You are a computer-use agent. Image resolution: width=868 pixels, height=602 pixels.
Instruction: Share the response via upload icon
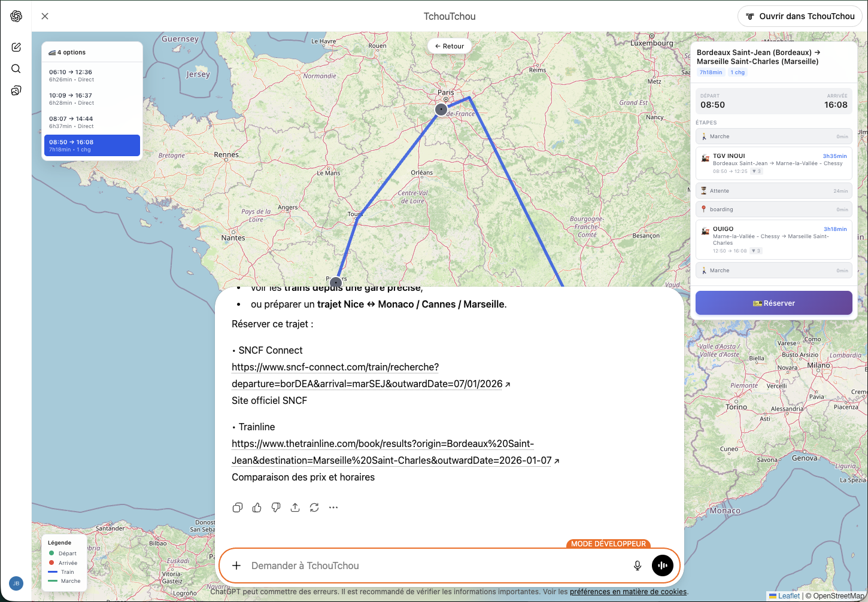pyautogui.click(x=295, y=507)
